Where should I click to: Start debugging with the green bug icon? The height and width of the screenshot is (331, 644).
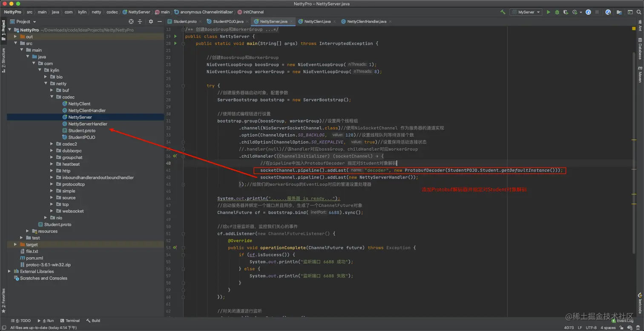click(557, 12)
